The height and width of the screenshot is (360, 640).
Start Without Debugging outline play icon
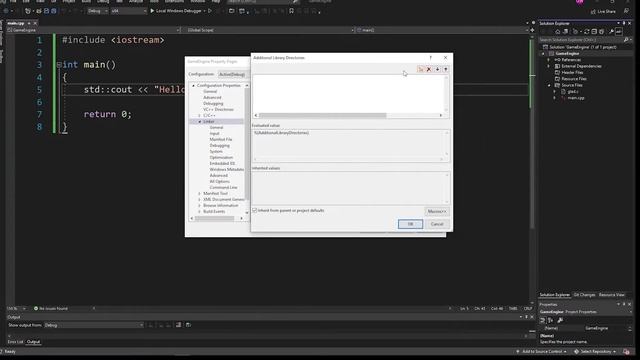pyautogui.click(x=210, y=11)
